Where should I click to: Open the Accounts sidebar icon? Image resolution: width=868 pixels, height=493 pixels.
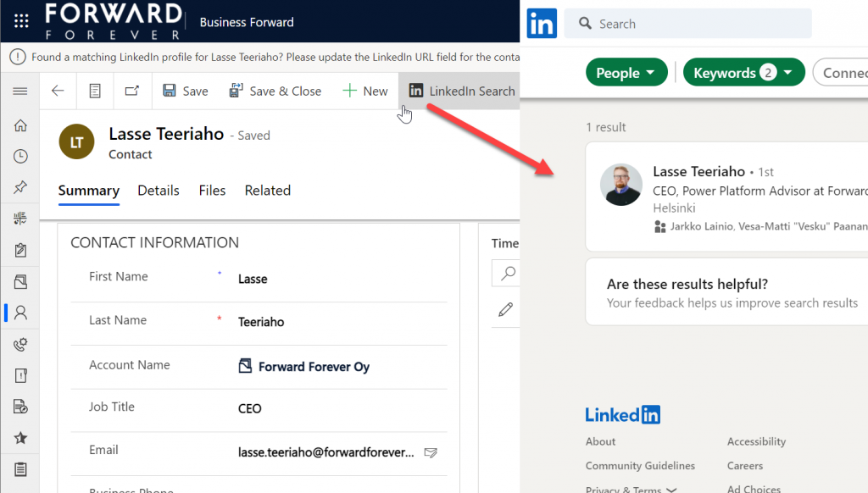[20, 281]
